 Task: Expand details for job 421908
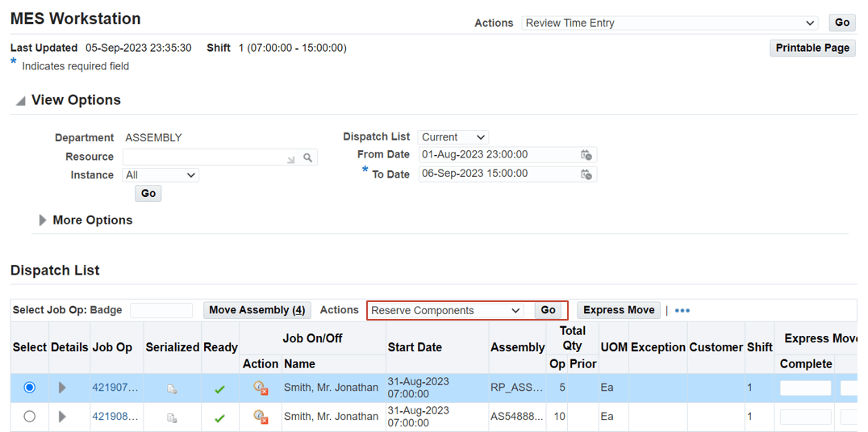62,416
